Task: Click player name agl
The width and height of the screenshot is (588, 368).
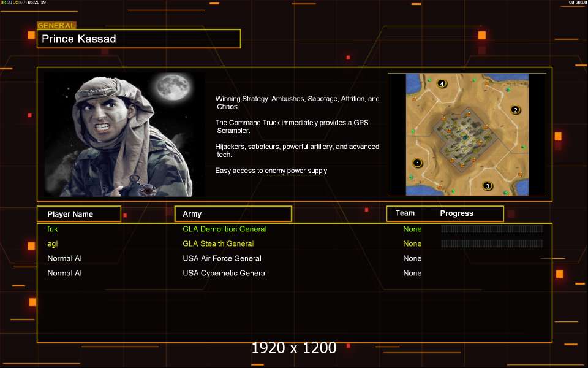Action: point(53,243)
